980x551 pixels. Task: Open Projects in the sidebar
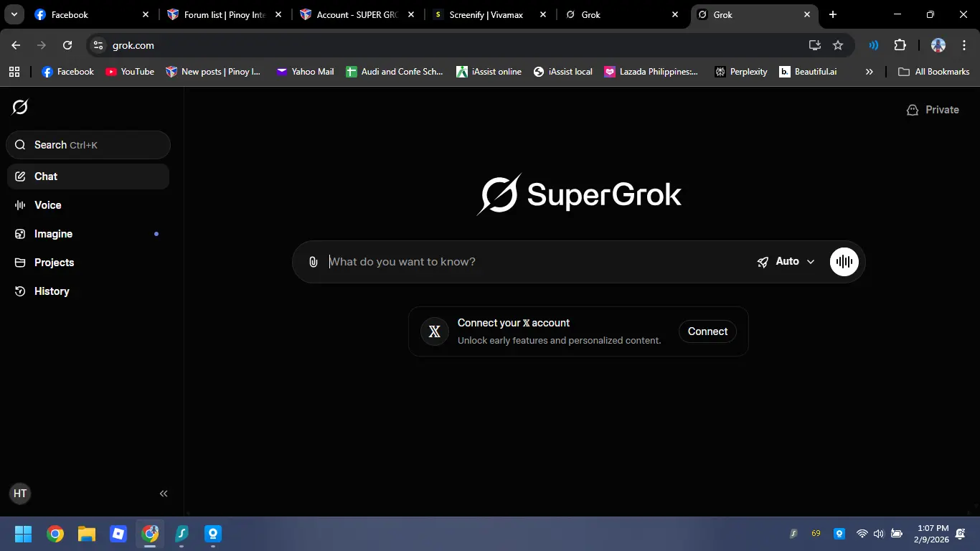(x=88, y=263)
